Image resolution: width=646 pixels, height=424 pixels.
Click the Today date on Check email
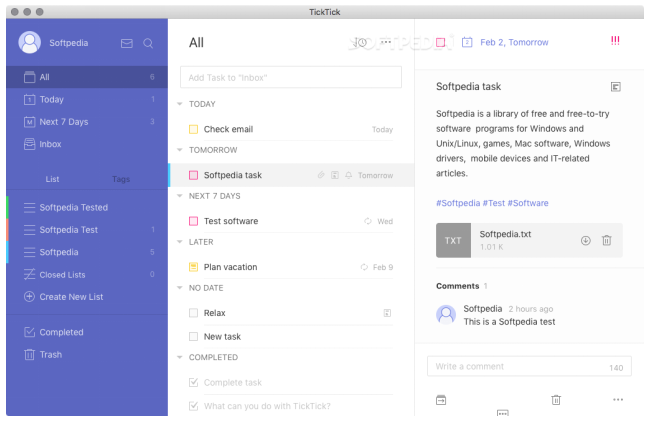point(382,130)
